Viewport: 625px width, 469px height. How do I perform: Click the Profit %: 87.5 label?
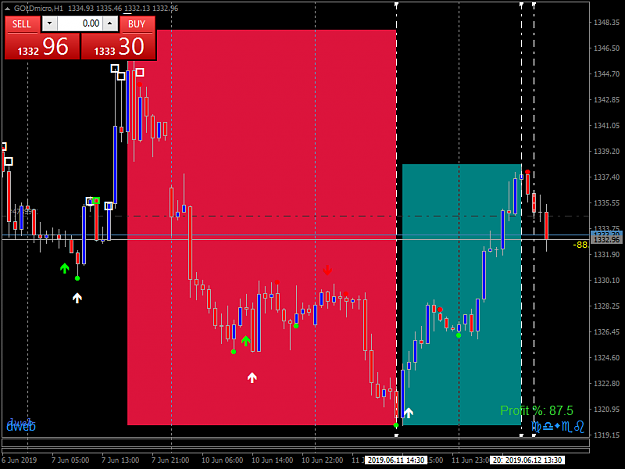(537, 410)
